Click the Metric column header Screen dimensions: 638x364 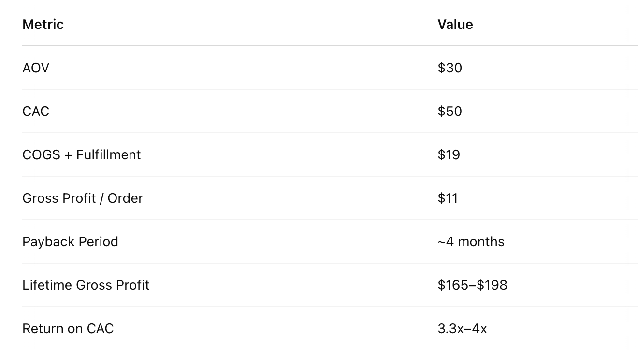point(43,25)
